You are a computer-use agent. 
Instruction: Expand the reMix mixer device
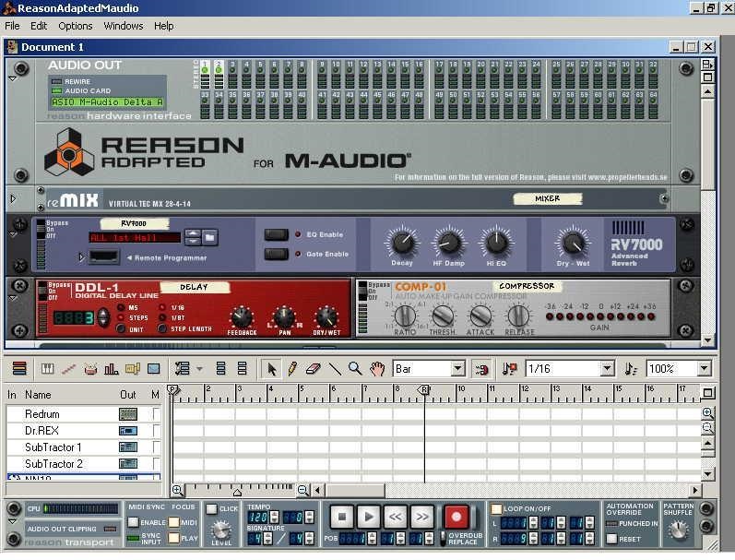[x=13, y=199]
